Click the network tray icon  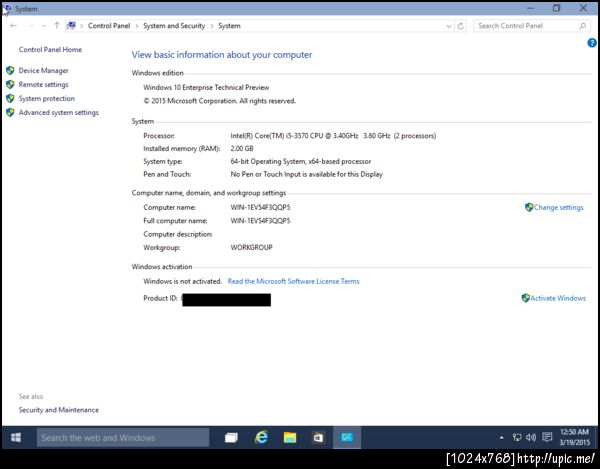tap(517, 437)
